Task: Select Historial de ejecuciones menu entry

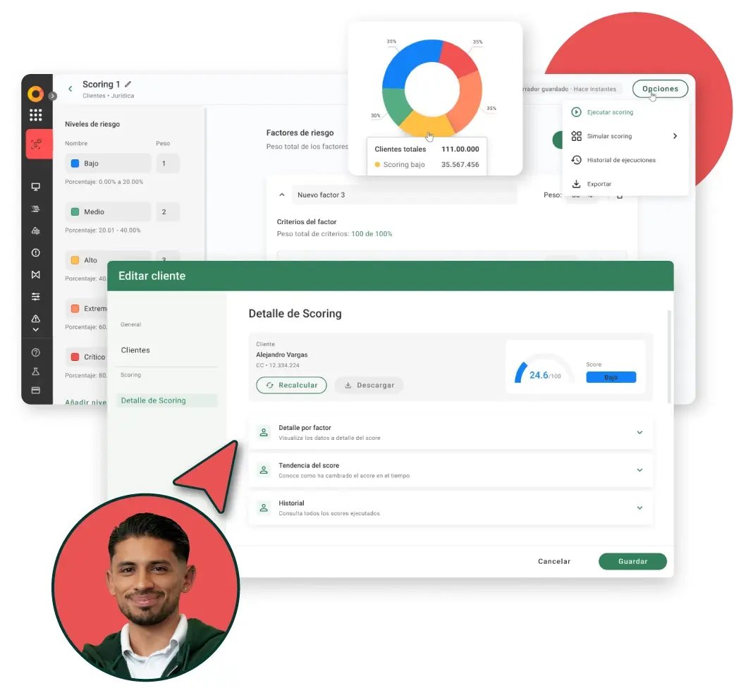Action: tap(625, 160)
